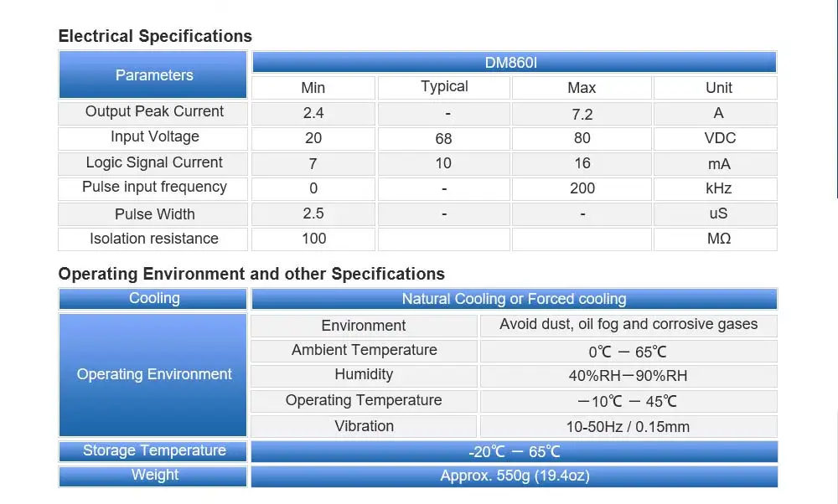Click the '68' typical voltage value
The width and height of the screenshot is (838, 504).
[444, 138]
